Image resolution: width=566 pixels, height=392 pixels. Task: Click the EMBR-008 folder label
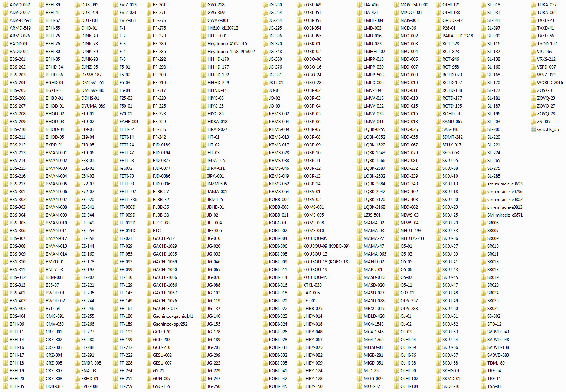click(91, 363)
